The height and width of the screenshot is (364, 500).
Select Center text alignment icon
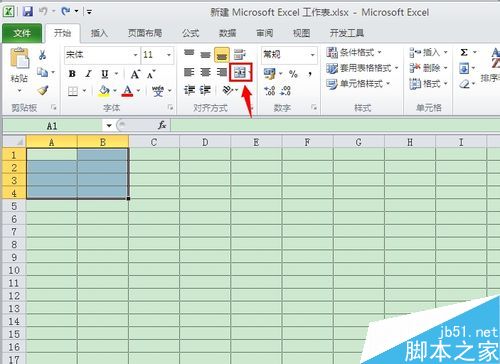(x=205, y=72)
